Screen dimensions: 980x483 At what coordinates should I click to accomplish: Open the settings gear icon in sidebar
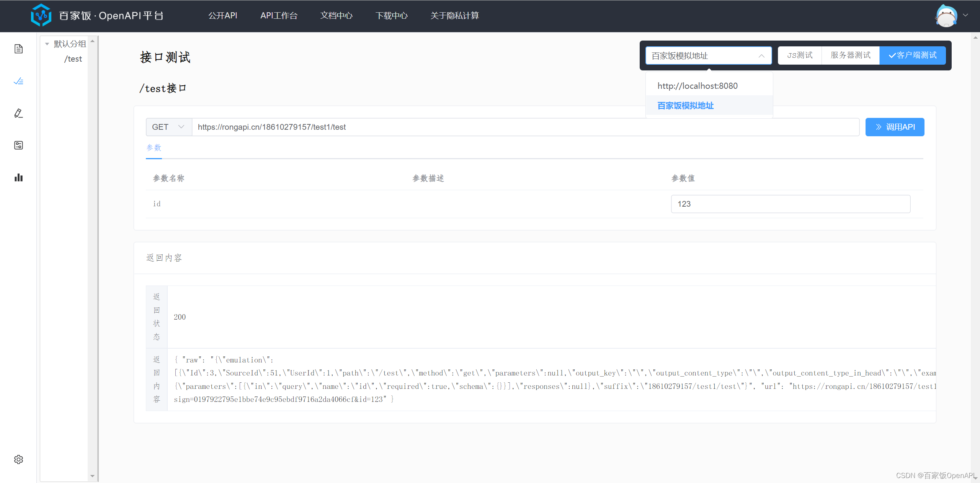click(x=18, y=459)
